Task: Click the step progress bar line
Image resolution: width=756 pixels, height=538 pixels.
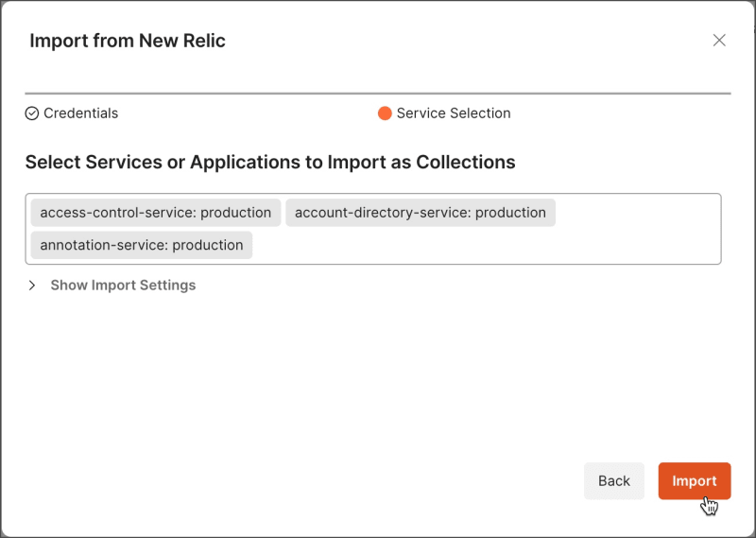Action: (x=378, y=94)
